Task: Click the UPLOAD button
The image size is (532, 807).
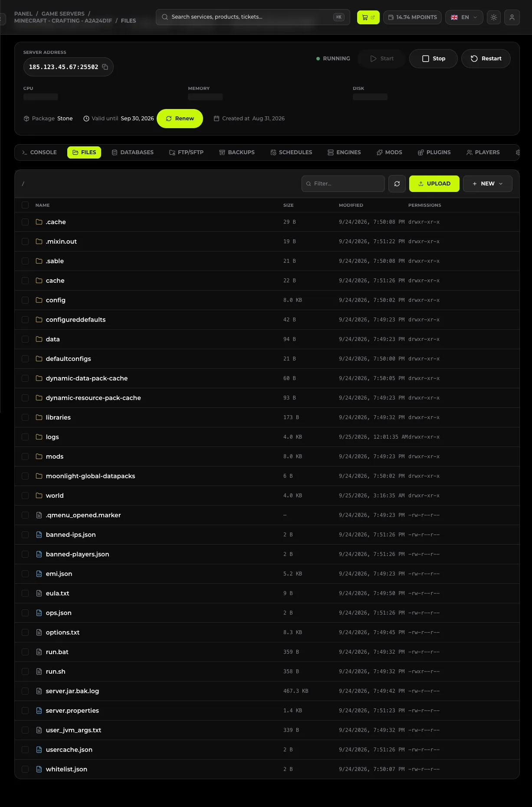Action: coord(434,184)
